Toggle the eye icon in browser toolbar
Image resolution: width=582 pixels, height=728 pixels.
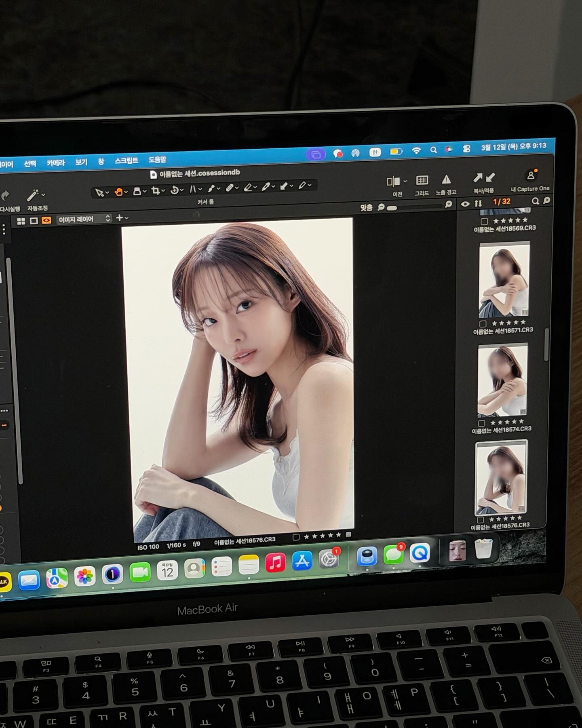tap(465, 204)
